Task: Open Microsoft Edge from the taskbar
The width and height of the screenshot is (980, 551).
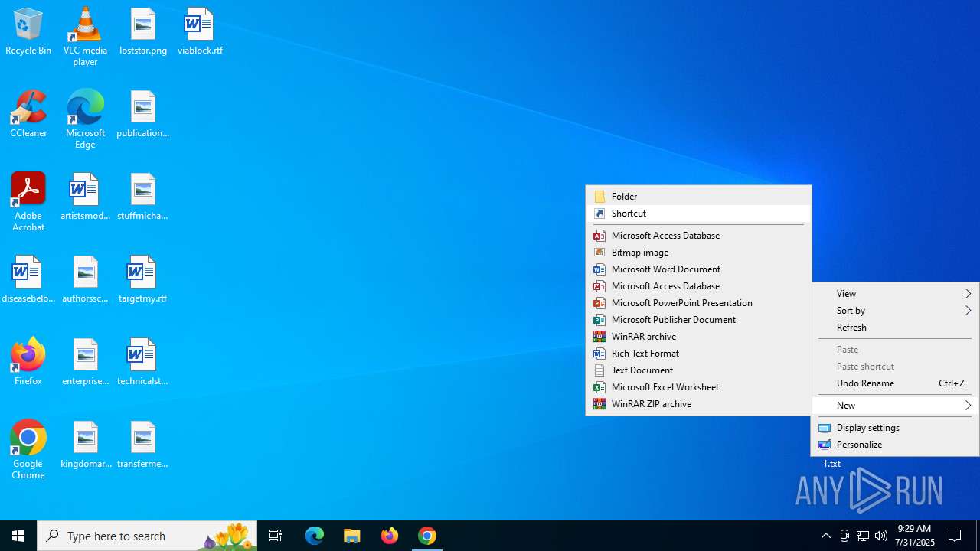Action: coord(315,536)
